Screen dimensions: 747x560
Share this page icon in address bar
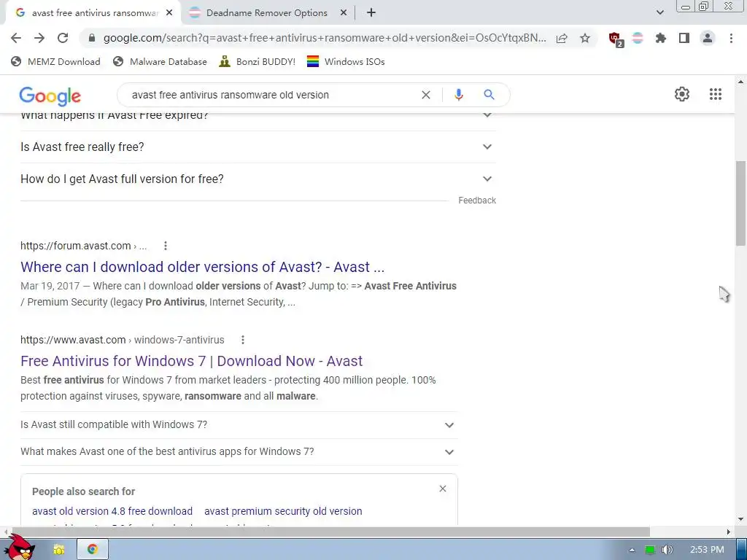coord(562,38)
